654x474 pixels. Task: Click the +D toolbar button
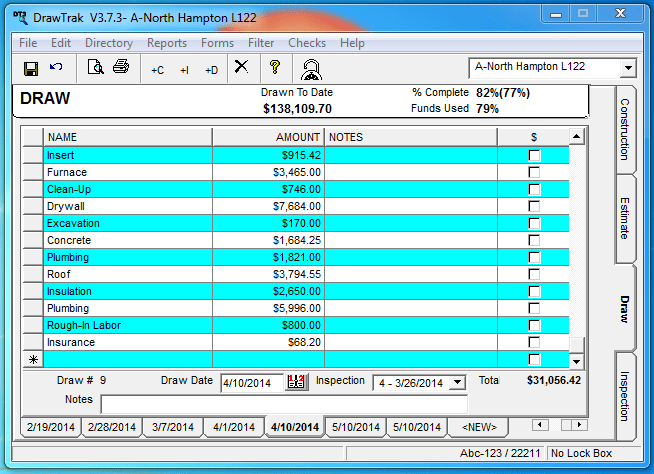tap(211, 70)
